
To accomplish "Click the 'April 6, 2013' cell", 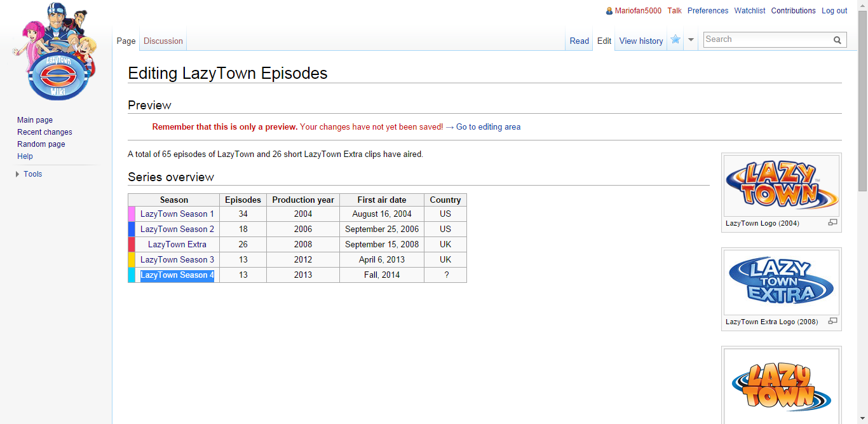I will click(x=382, y=260).
